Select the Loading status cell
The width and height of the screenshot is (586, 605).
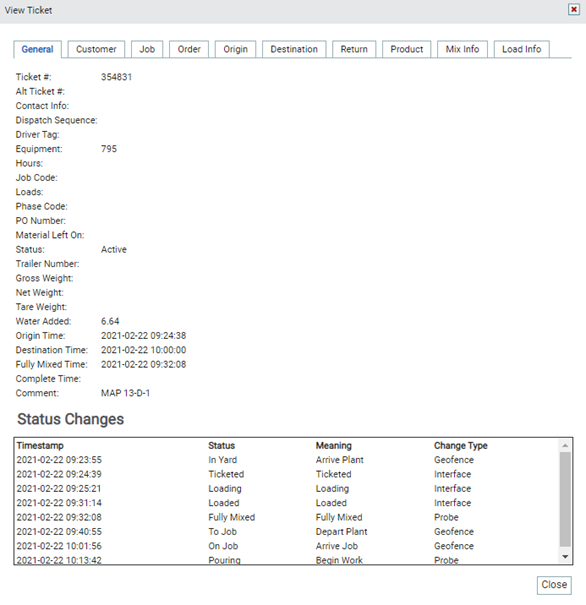pos(225,488)
